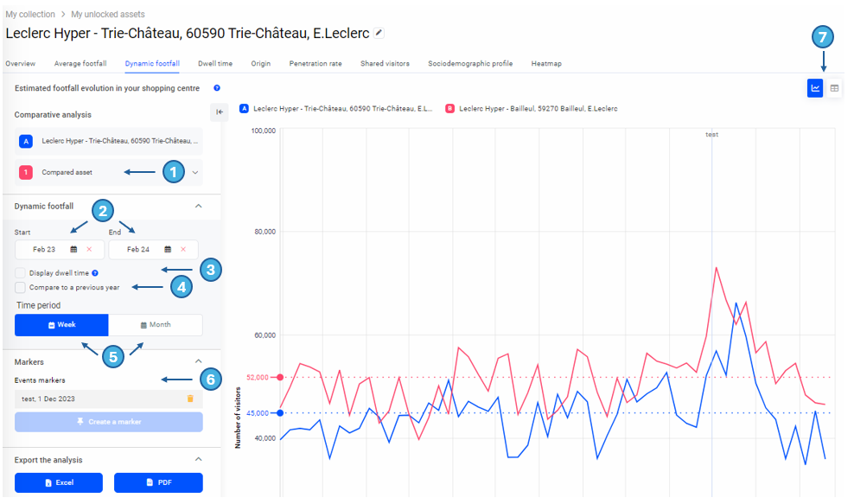Screen dimensions: 854x504
Task: Click help icon next to footfall evolution title
Action: (217, 88)
